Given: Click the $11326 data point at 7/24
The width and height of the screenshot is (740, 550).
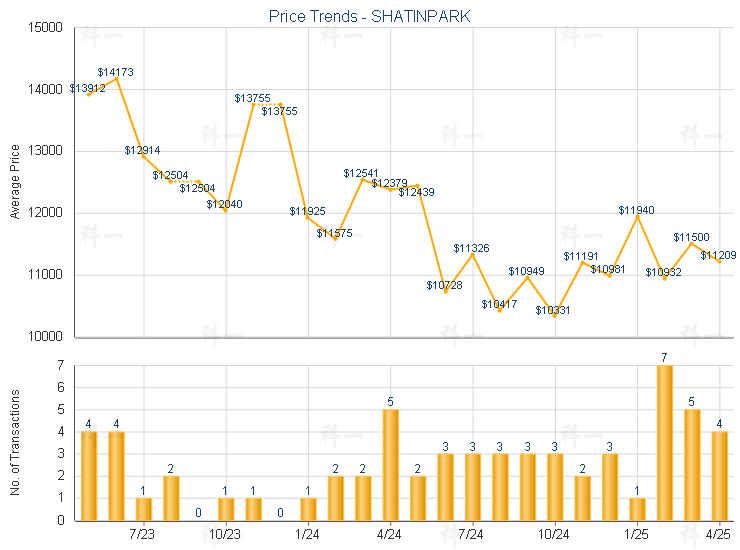Looking at the screenshot, I should 473,254.
